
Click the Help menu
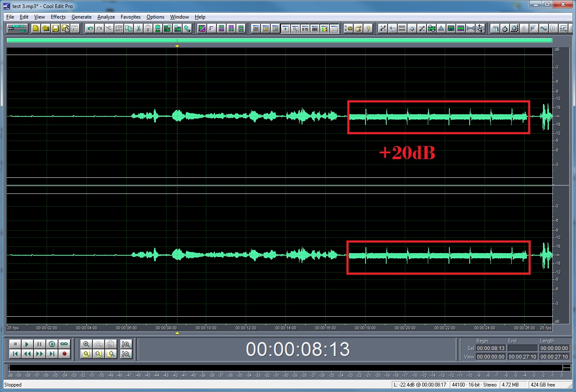pyautogui.click(x=200, y=17)
